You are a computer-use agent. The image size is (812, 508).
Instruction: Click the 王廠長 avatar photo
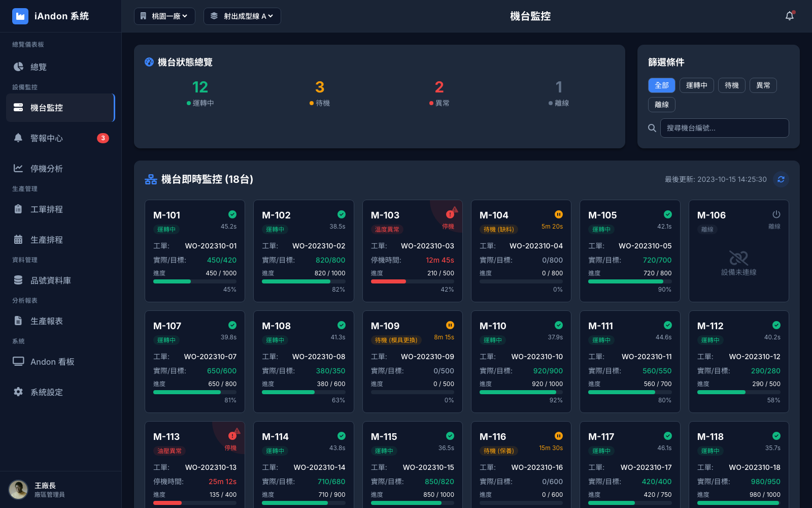18,490
